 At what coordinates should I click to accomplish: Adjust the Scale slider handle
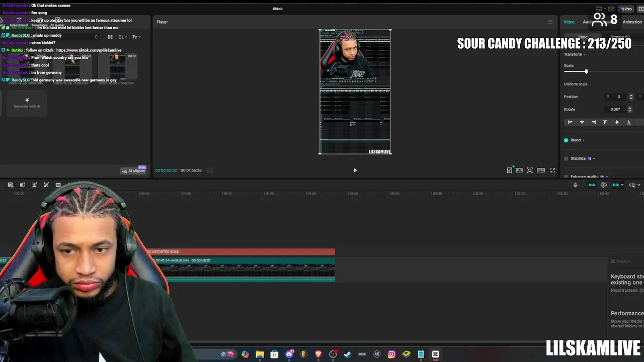click(x=586, y=71)
